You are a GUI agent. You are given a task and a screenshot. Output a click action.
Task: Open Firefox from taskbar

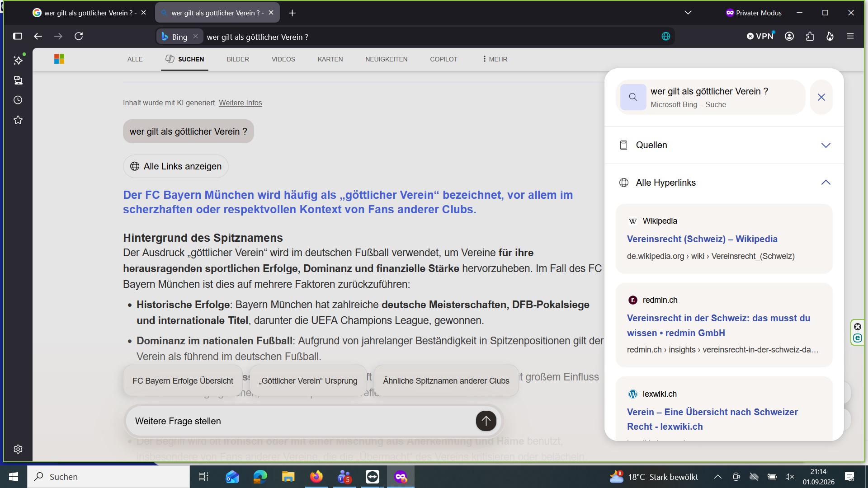[x=316, y=477]
